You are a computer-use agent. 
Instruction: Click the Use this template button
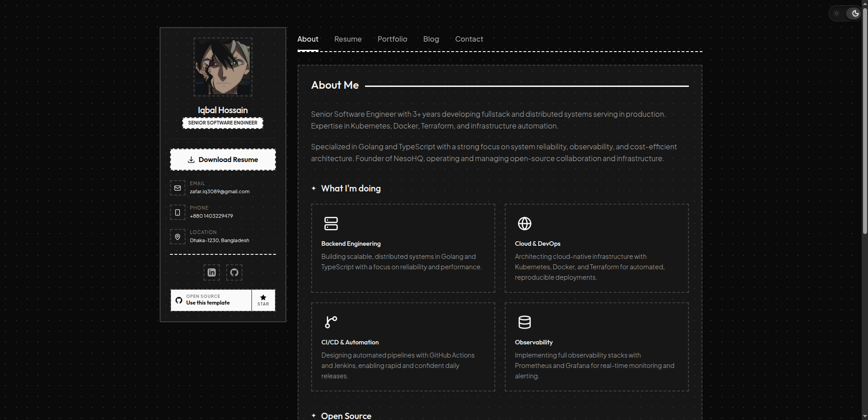point(211,300)
